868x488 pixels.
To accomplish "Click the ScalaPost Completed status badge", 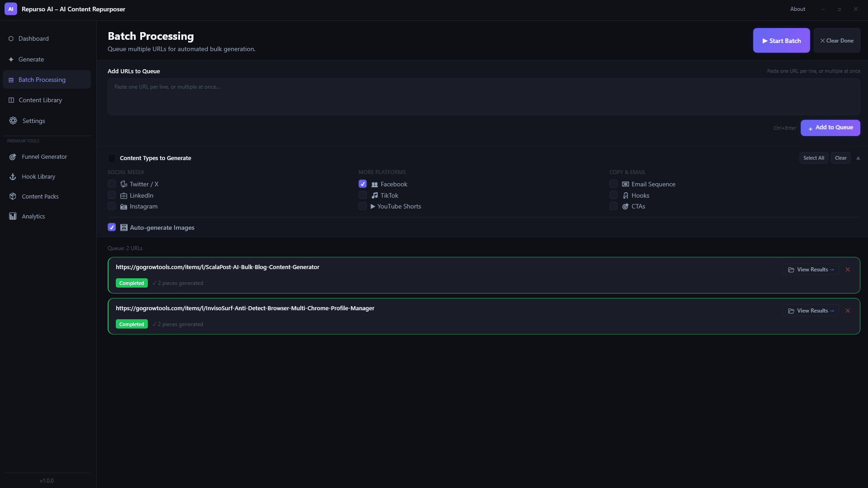I will (132, 283).
